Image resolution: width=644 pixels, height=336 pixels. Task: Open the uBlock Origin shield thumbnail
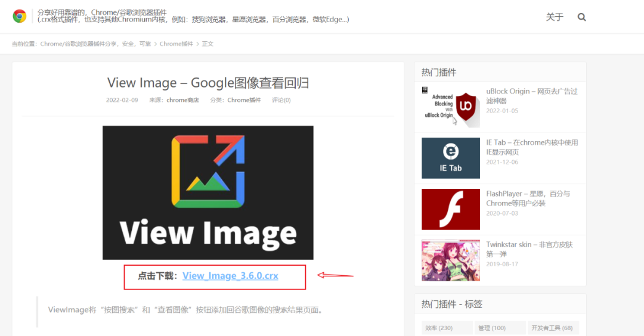(450, 107)
